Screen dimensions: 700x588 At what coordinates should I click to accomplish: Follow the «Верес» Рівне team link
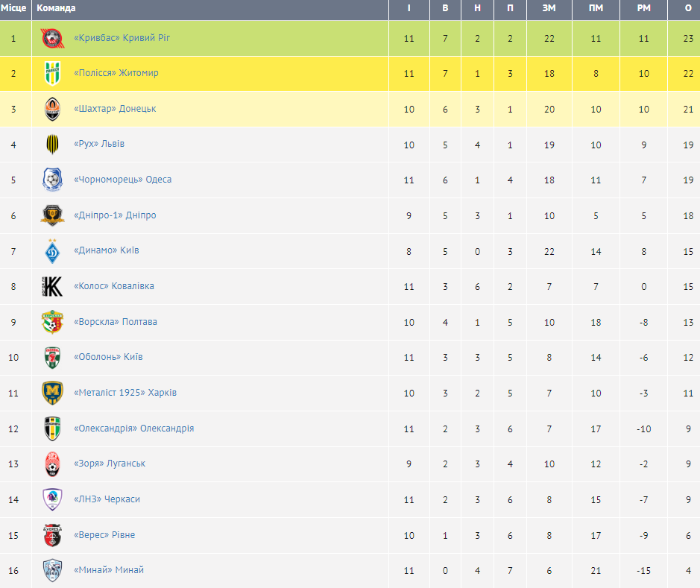pos(104,535)
